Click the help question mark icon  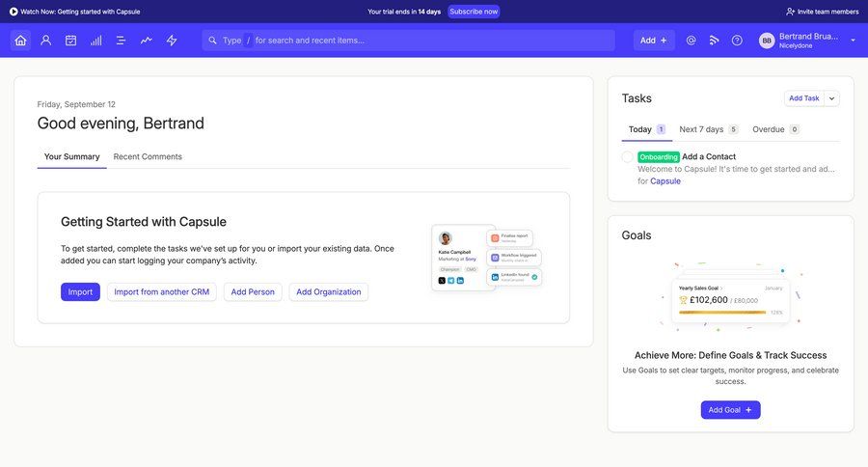tap(737, 41)
